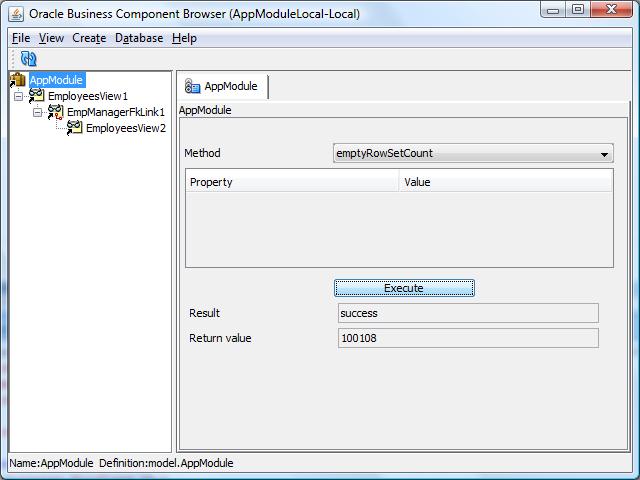Click status bar text Definition:model.AppModule
640x480 pixels.
pos(166,463)
